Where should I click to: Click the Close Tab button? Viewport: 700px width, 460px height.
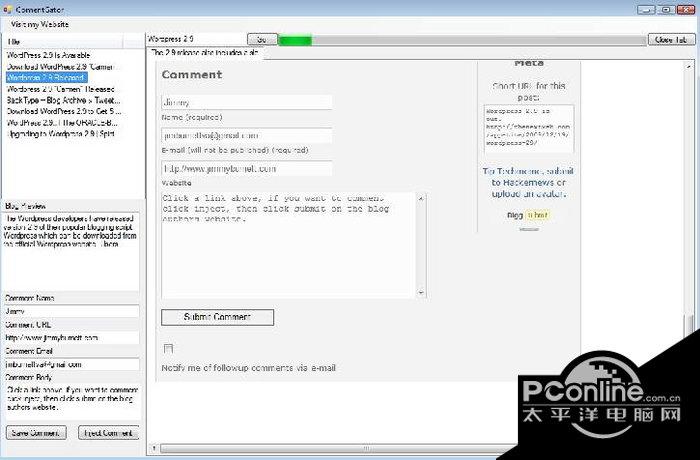671,40
